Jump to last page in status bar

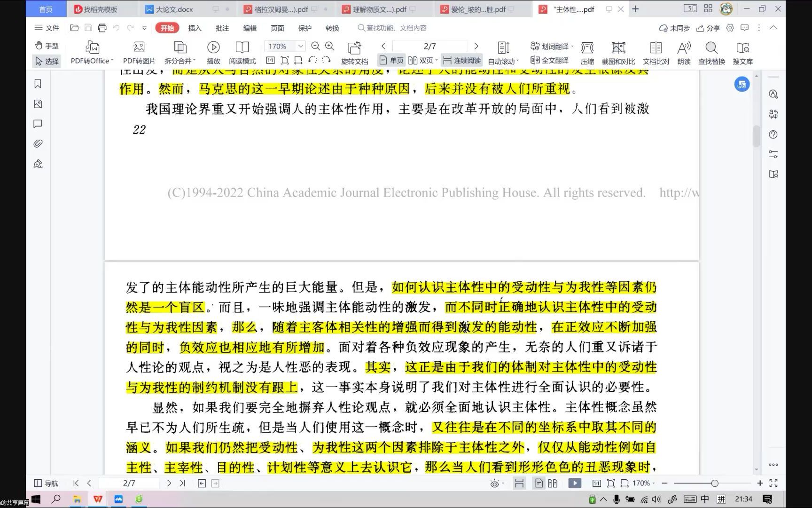pos(182,483)
